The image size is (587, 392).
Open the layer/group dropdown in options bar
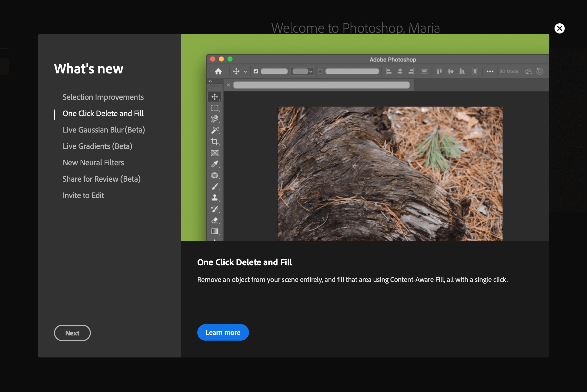(303, 71)
